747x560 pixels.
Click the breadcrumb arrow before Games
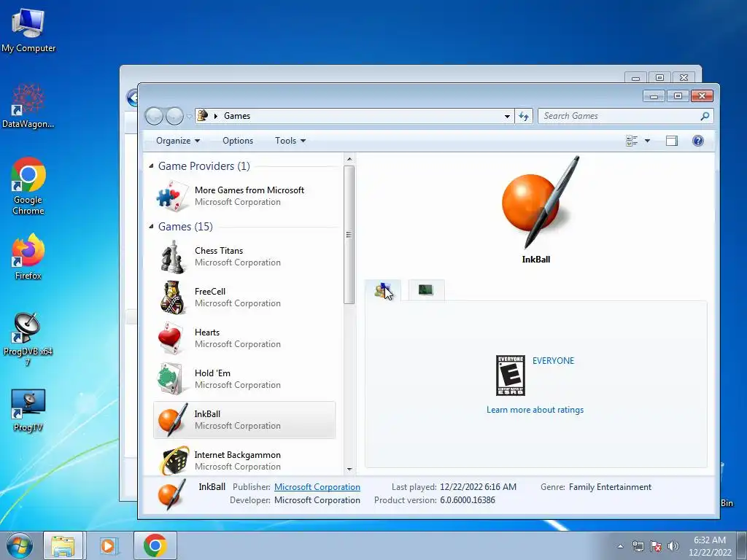tap(216, 116)
